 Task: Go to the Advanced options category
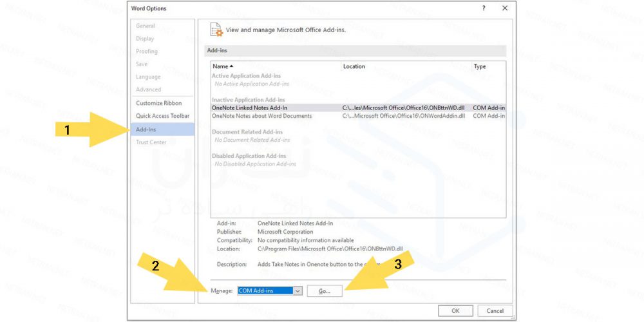148,90
